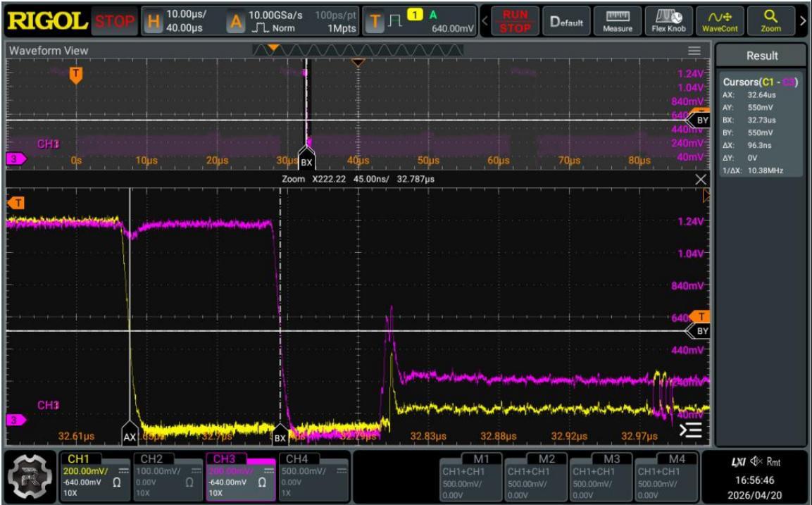The width and height of the screenshot is (812, 505).
Task: Click the Waveform View hamburger menu icon
Action: coord(694,50)
